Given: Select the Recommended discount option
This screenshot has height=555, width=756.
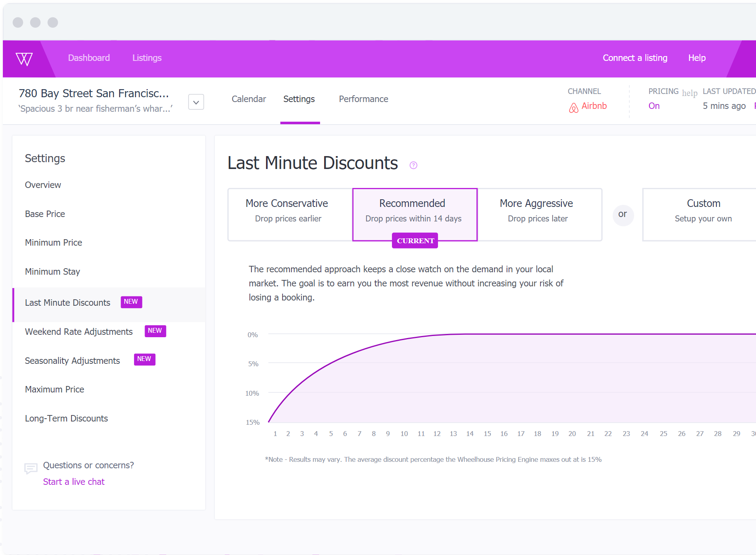Looking at the screenshot, I should point(415,215).
